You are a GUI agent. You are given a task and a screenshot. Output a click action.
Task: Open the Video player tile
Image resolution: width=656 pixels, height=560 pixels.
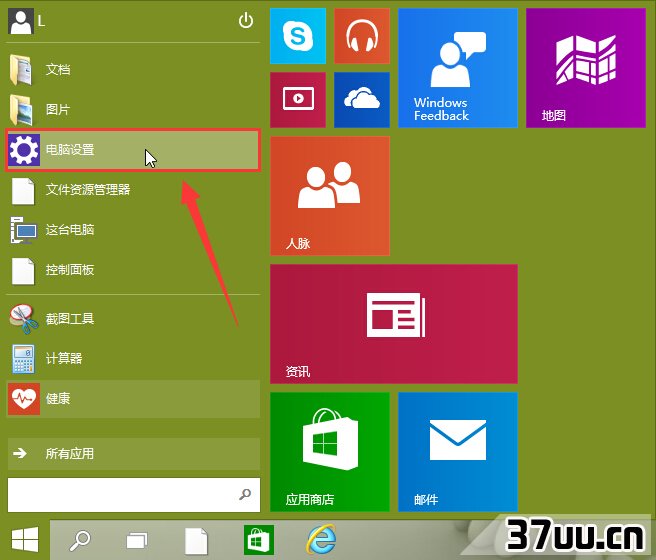tap(298, 100)
